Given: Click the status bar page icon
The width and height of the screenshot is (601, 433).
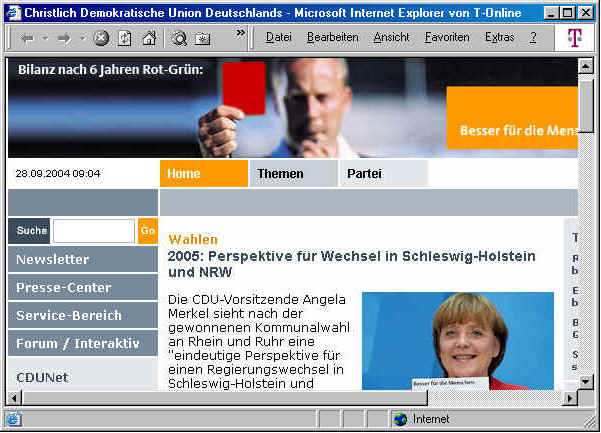Looking at the screenshot, I should pyautogui.click(x=14, y=420).
